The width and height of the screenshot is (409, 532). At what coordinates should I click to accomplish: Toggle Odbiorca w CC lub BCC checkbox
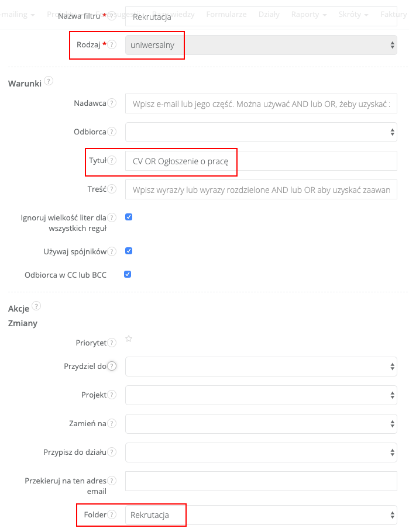129,274
